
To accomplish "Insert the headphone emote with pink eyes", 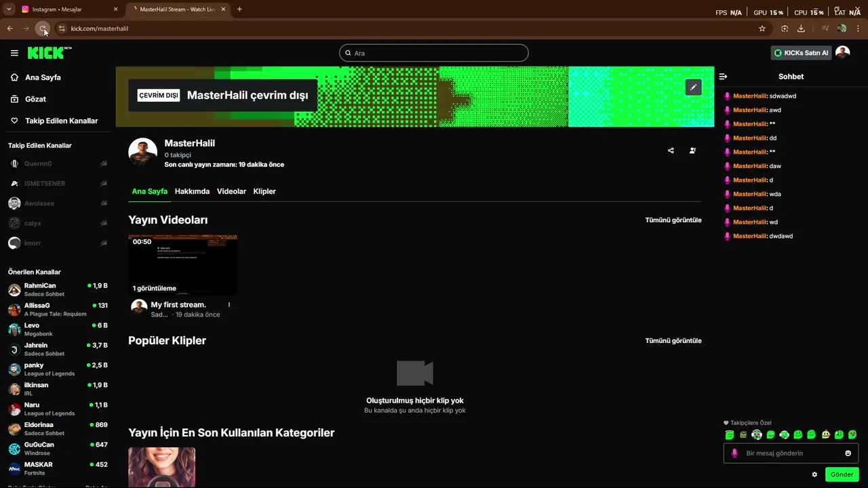I will click(757, 434).
